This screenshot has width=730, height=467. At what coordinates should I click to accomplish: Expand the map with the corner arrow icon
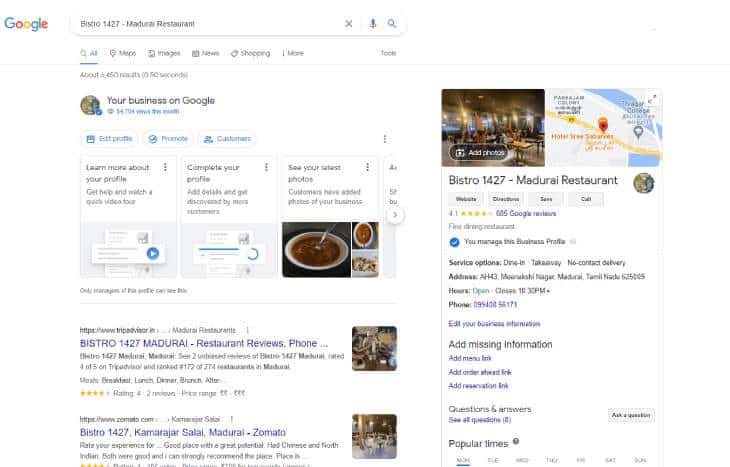[652, 99]
